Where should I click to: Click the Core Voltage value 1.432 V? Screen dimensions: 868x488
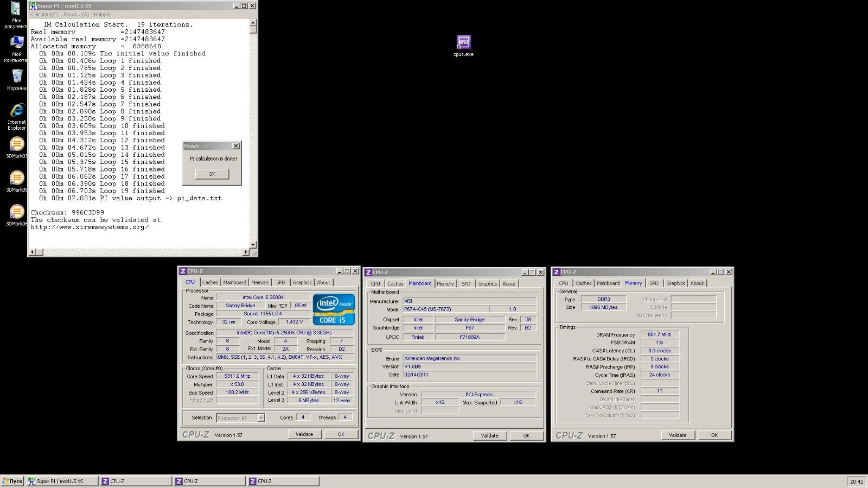294,321
